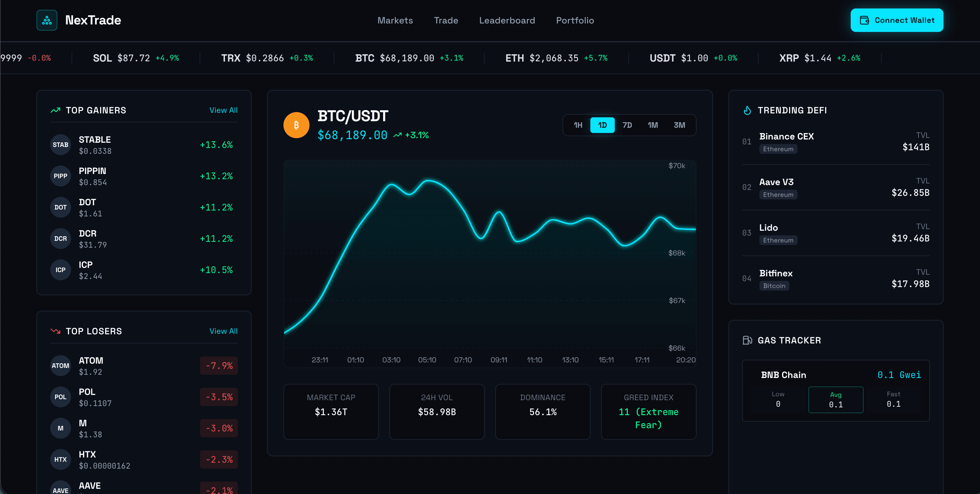980x494 pixels.
Task: Switch to the 7D chart tab
Action: (x=627, y=125)
